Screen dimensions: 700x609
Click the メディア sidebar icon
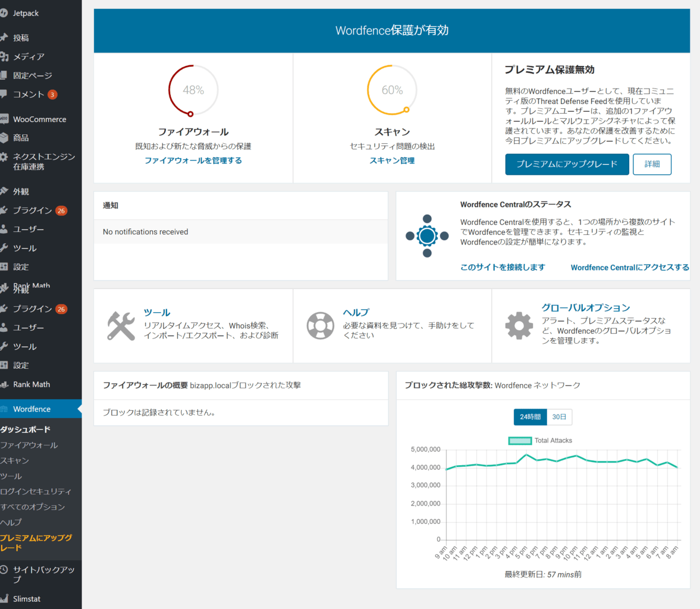4,56
